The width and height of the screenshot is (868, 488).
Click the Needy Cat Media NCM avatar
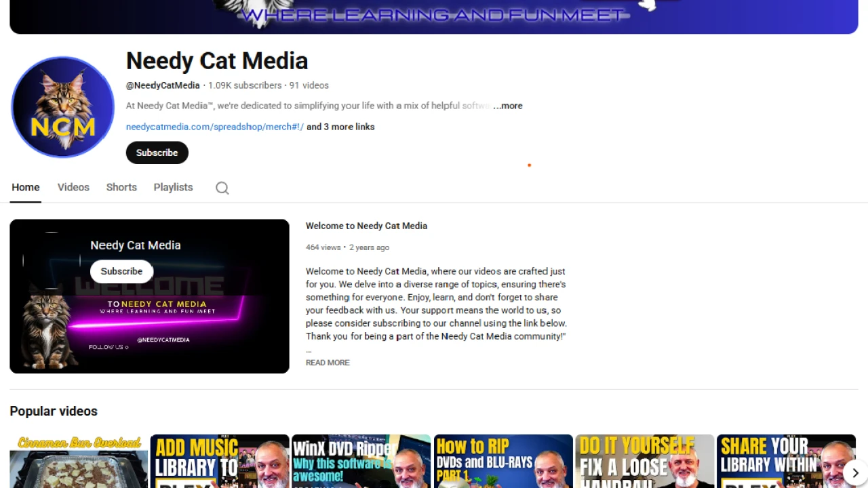[x=62, y=107]
